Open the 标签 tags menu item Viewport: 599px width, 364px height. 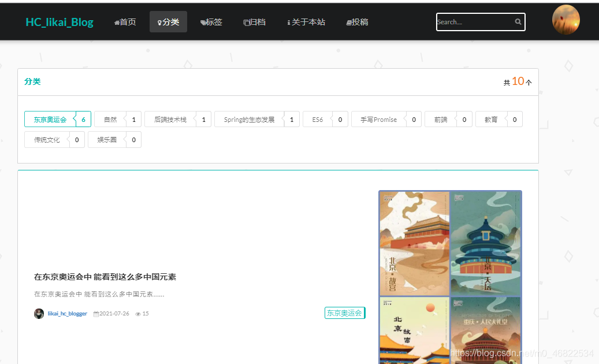click(x=211, y=22)
